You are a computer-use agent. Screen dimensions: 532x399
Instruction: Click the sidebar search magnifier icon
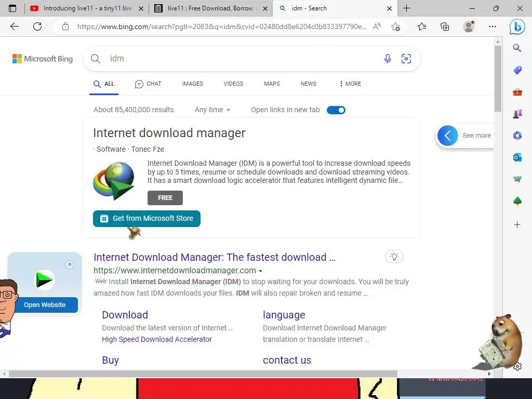pyautogui.click(x=517, y=48)
